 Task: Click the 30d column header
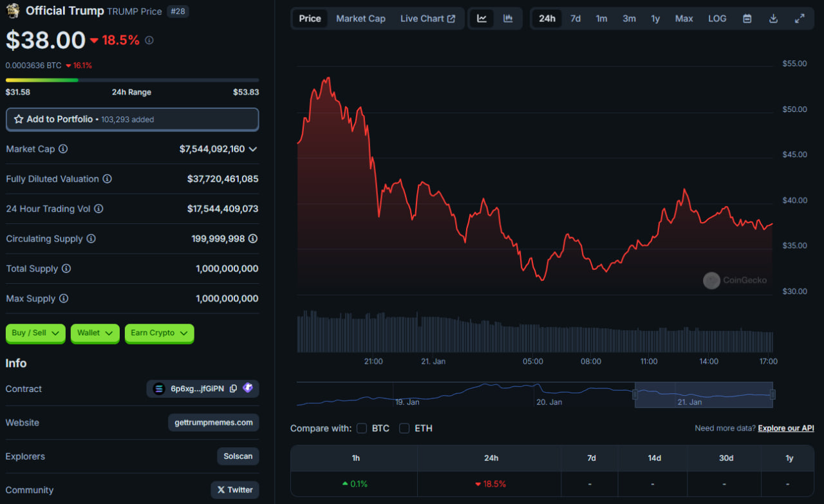coord(726,458)
